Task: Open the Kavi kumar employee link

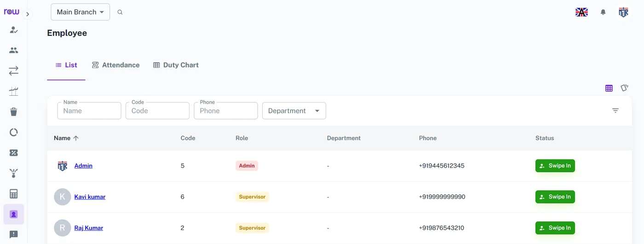Action: pyautogui.click(x=90, y=197)
